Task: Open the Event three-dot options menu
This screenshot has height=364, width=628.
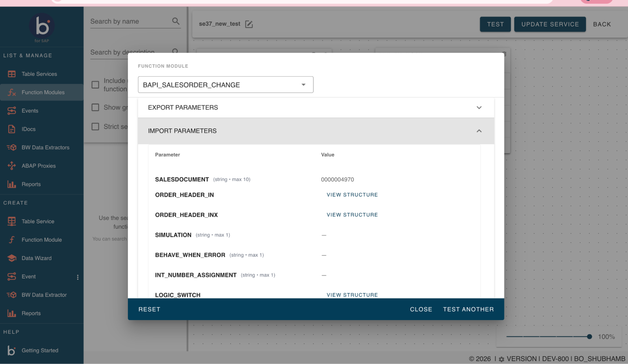Action: (78, 277)
